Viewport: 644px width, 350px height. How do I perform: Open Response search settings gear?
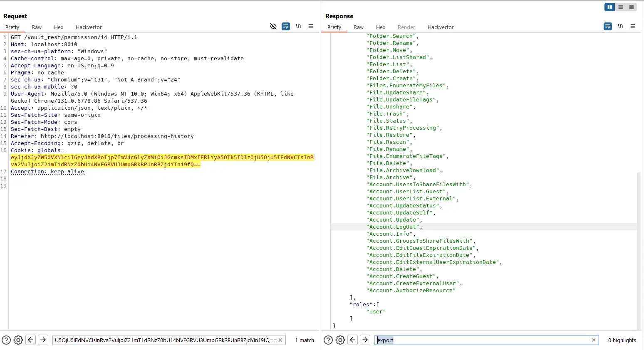[340, 340]
